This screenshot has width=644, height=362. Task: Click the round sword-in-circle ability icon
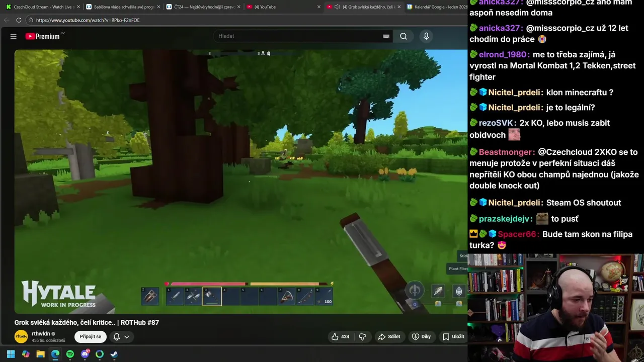coord(415,291)
